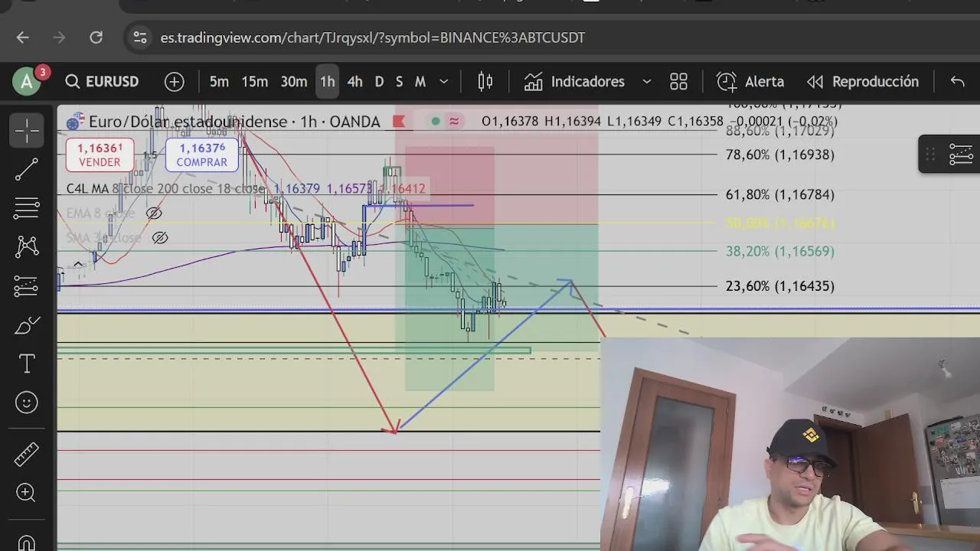Image resolution: width=980 pixels, height=551 pixels.
Task: Open the Indicadores panel
Action: pos(575,81)
